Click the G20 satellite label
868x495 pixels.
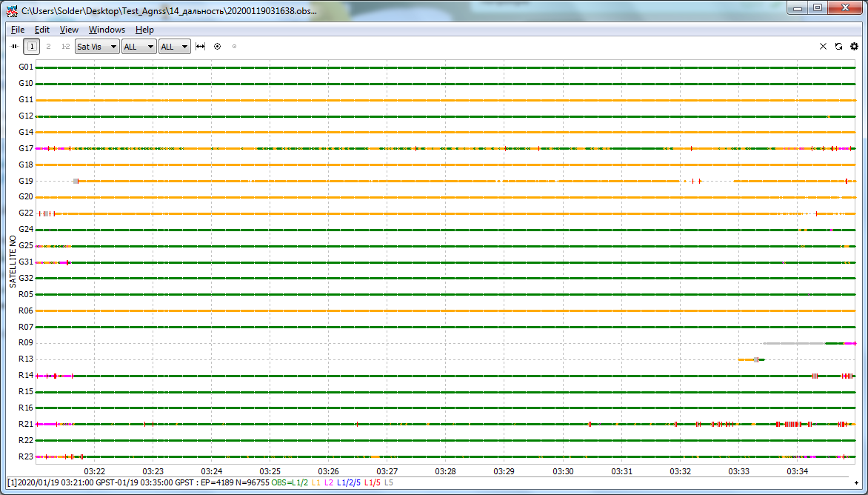(26, 197)
